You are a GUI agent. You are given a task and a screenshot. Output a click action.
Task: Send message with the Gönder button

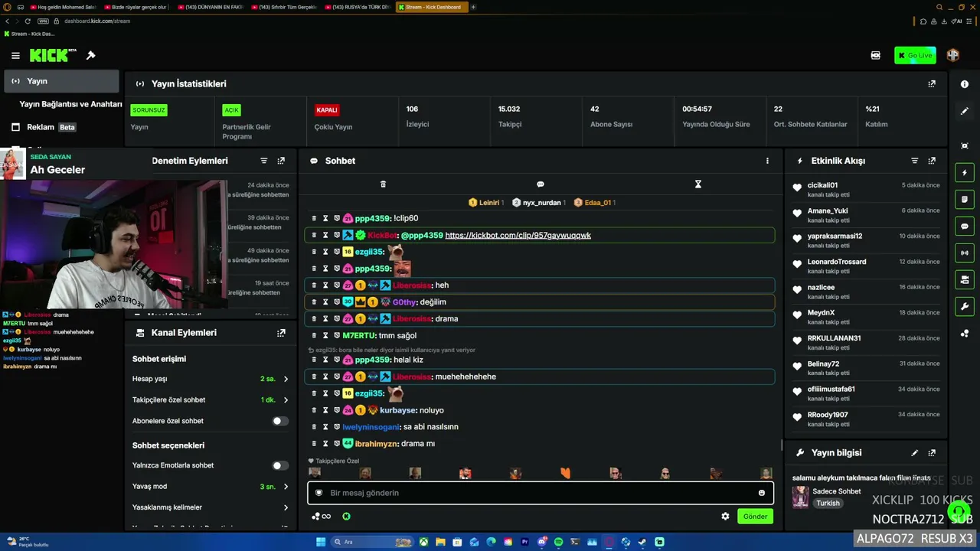tap(755, 517)
